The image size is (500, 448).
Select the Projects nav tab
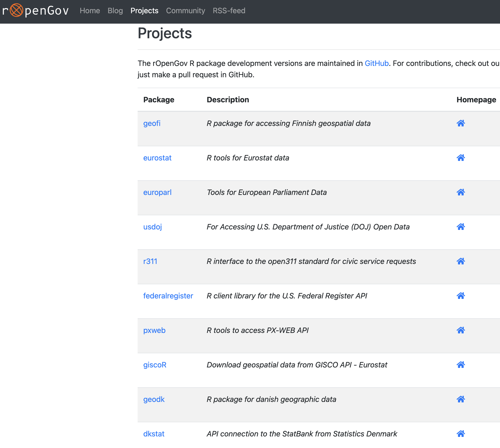coord(144,11)
